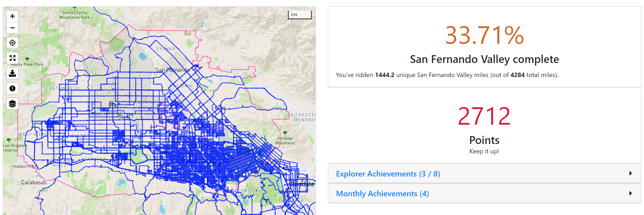This screenshot has height=215, width=644.
Task: Expand Explorer Achievements (3 / 8) section
Action: coord(388,174)
